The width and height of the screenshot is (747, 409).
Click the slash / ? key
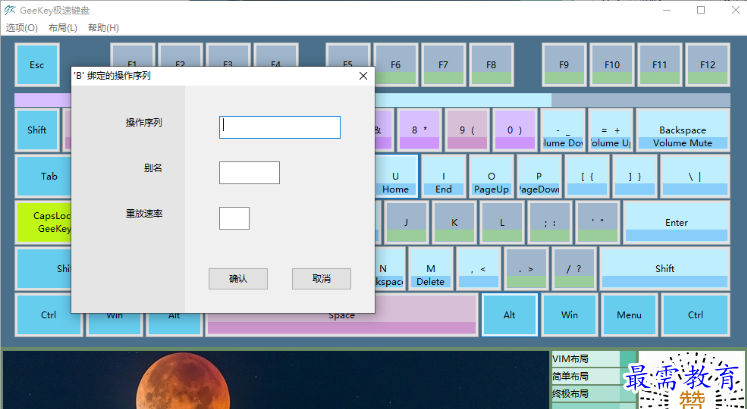click(x=574, y=269)
